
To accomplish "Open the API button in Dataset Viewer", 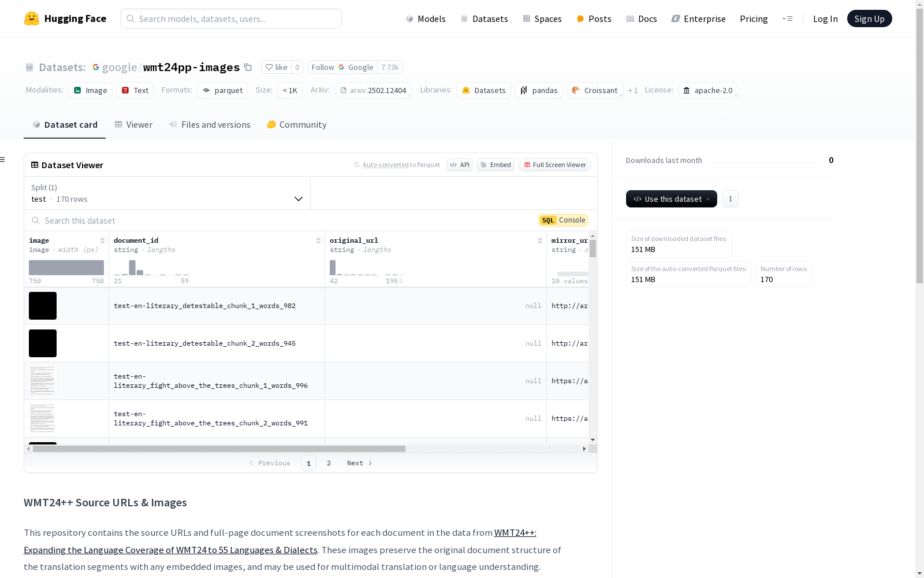I will click(x=460, y=165).
